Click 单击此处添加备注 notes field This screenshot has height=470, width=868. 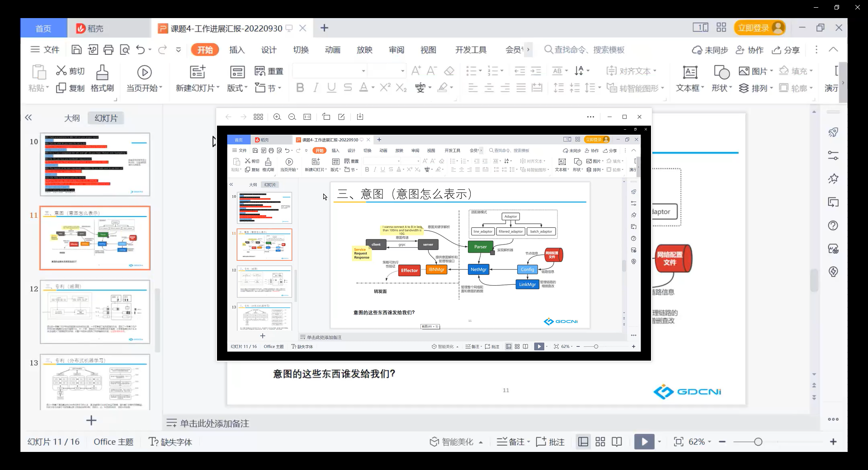tap(215, 423)
